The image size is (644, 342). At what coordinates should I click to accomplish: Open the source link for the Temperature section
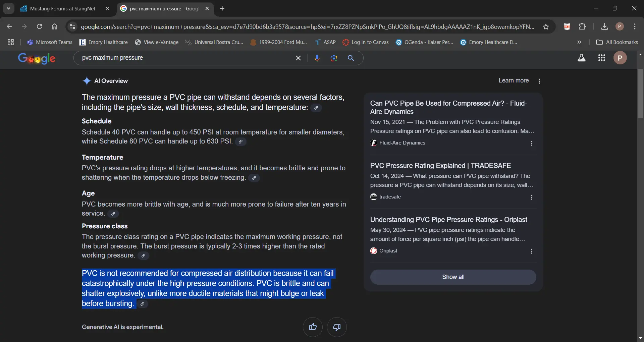pos(254,178)
